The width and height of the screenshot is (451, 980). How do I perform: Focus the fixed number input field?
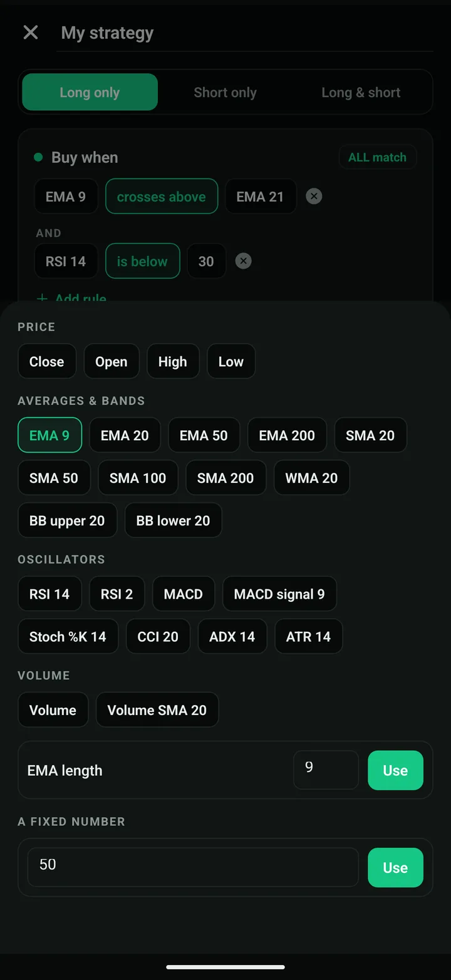tap(193, 867)
